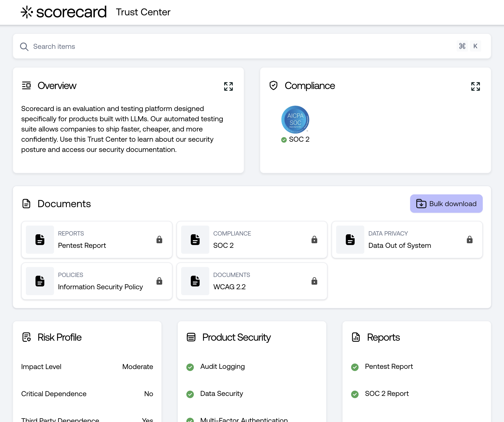Click the Documents section icon

(x=26, y=204)
